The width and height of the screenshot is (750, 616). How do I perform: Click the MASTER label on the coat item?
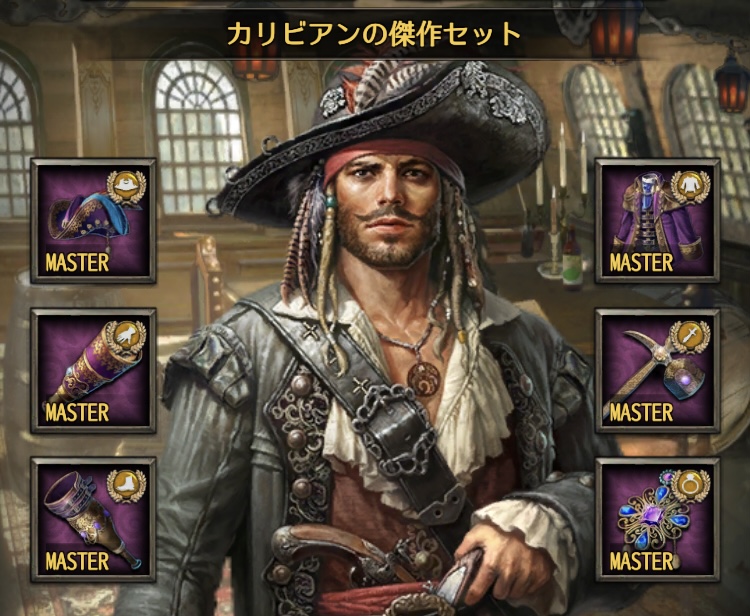[x=641, y=263]
